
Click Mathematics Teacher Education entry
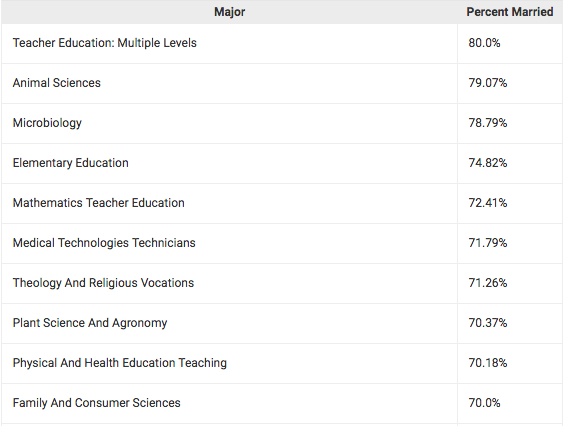pos(99,203)
